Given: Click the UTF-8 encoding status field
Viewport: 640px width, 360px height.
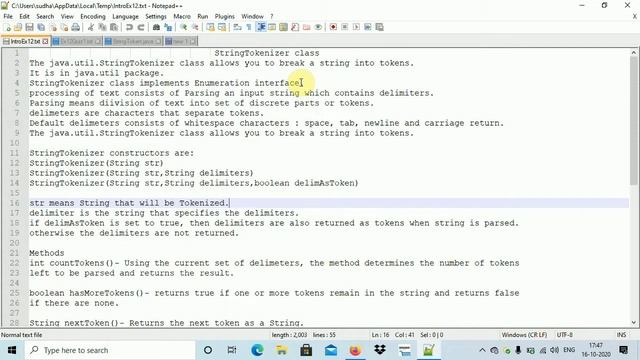Looking at the screenshot, I should pyautogui.click(x=564, y=335).
